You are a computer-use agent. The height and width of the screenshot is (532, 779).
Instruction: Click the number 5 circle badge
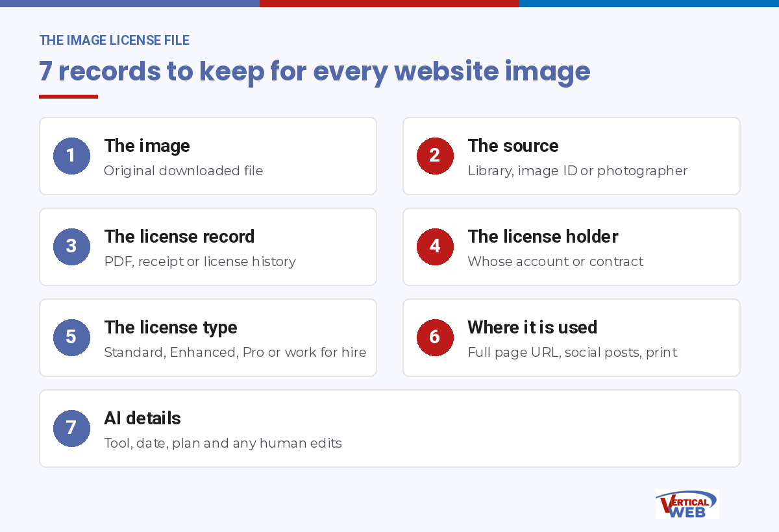pyautogui.click(x=71, y=337)
